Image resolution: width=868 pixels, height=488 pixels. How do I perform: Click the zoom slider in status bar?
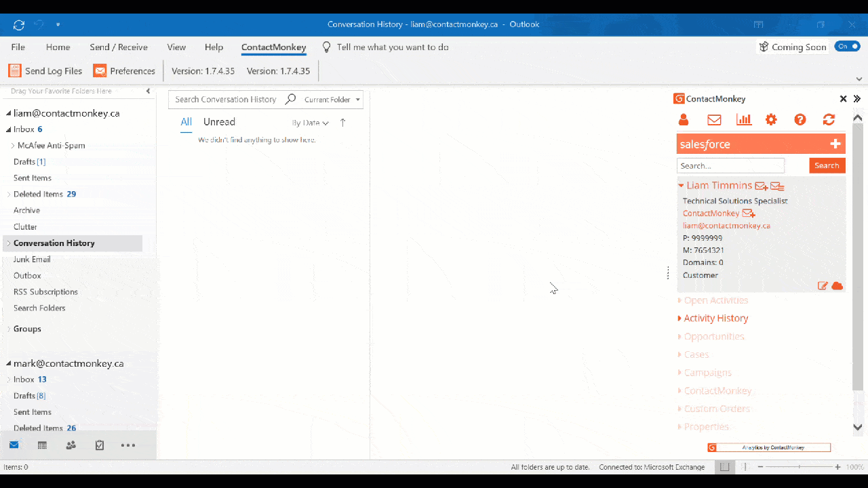point(799,467)
